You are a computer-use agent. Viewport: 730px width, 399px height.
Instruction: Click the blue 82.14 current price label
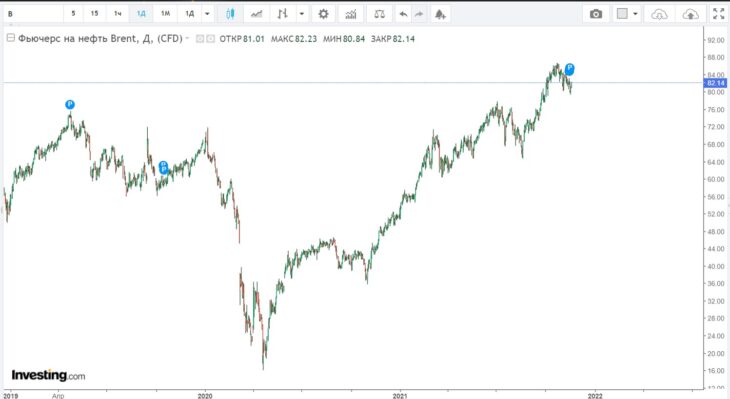click(x=715, y=83)
